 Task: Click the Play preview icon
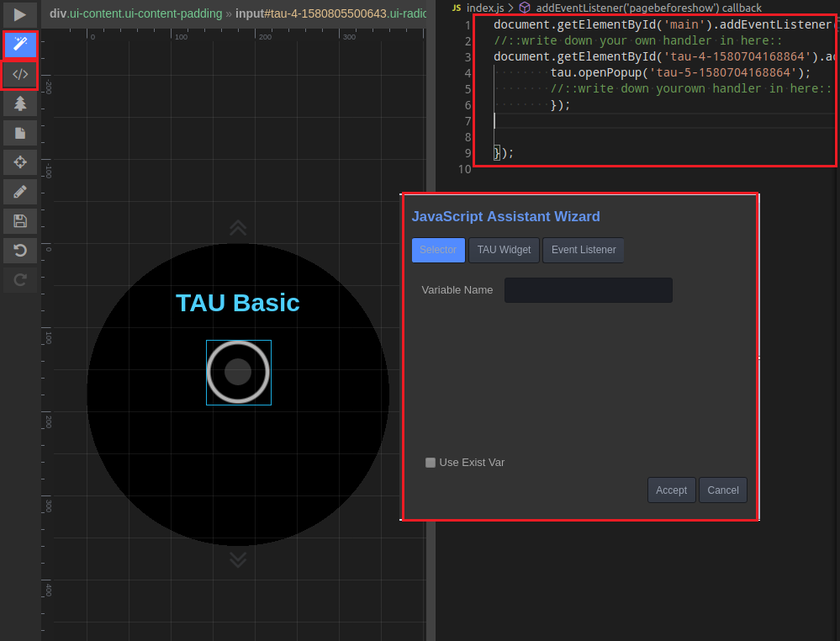[20, 14]
